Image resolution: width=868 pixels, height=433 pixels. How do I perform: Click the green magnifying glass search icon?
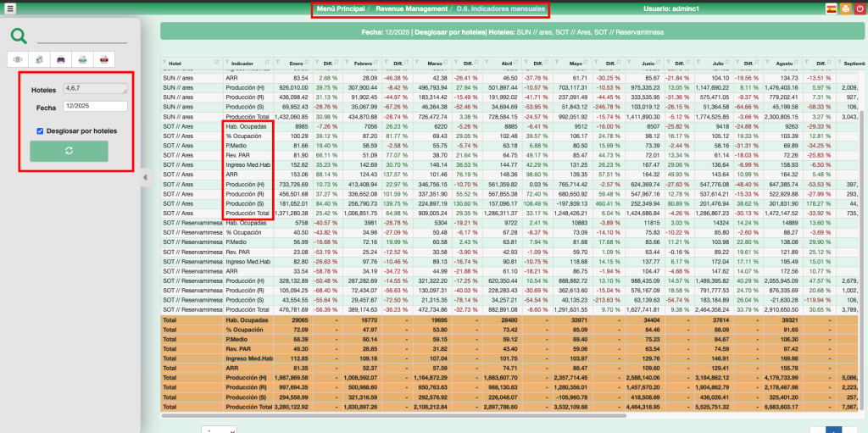19,36
